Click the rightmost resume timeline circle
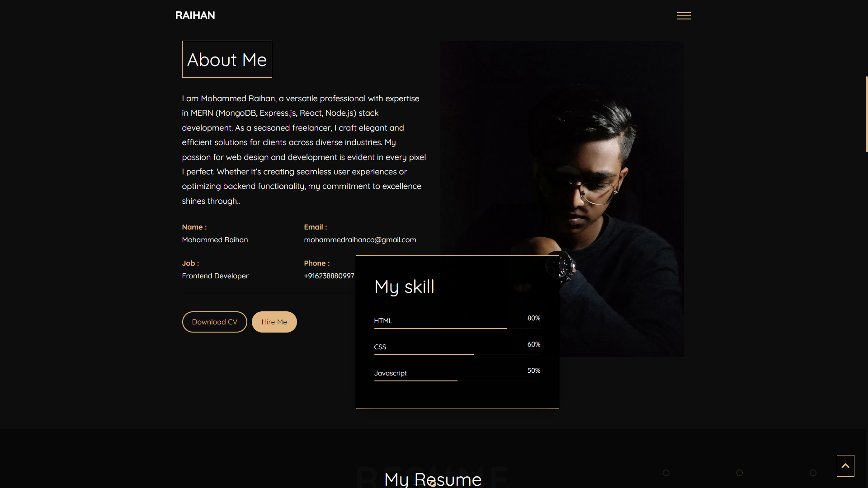This screenshot has width=868, height=488. coord(813,473)
